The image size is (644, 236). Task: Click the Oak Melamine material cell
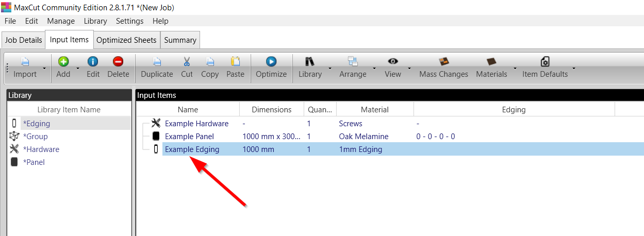tap(364, 137)
